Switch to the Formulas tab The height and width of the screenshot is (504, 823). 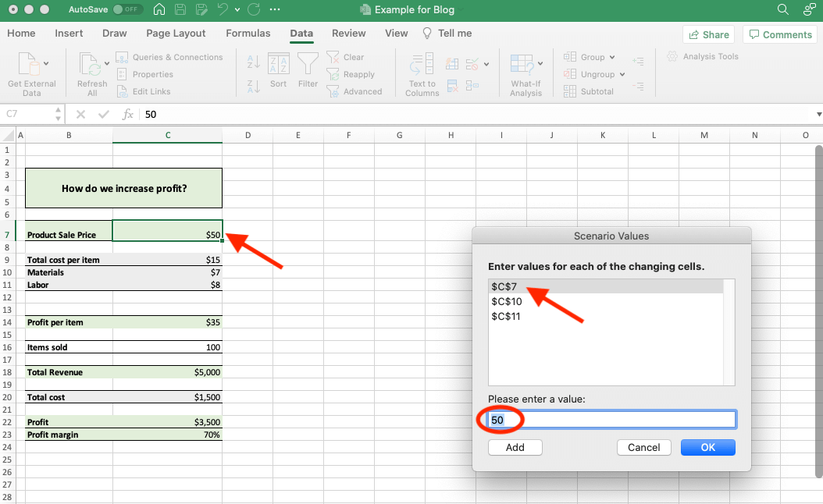point(248,33)
